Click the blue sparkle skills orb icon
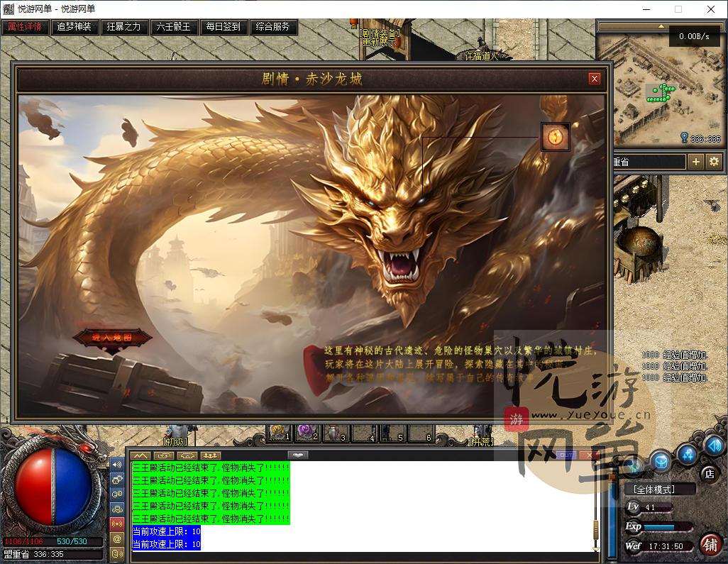This screenshot has width=728, height=564. coord(688,454)
